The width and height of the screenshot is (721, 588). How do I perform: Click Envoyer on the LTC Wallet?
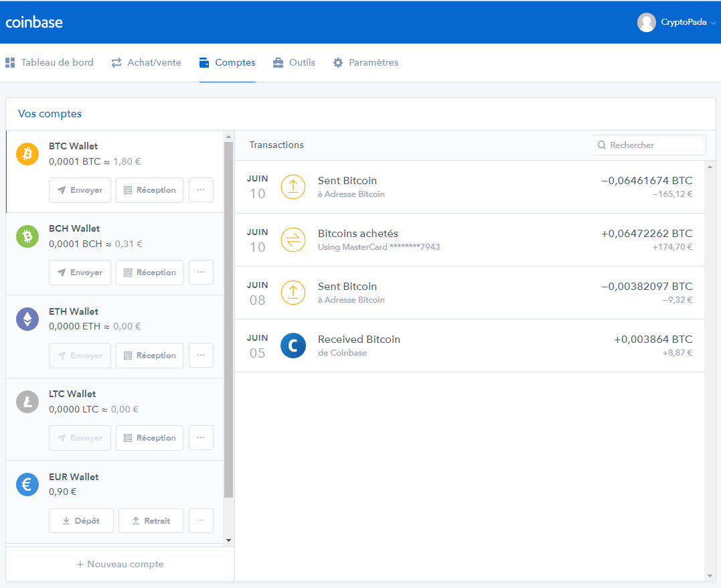80,437
